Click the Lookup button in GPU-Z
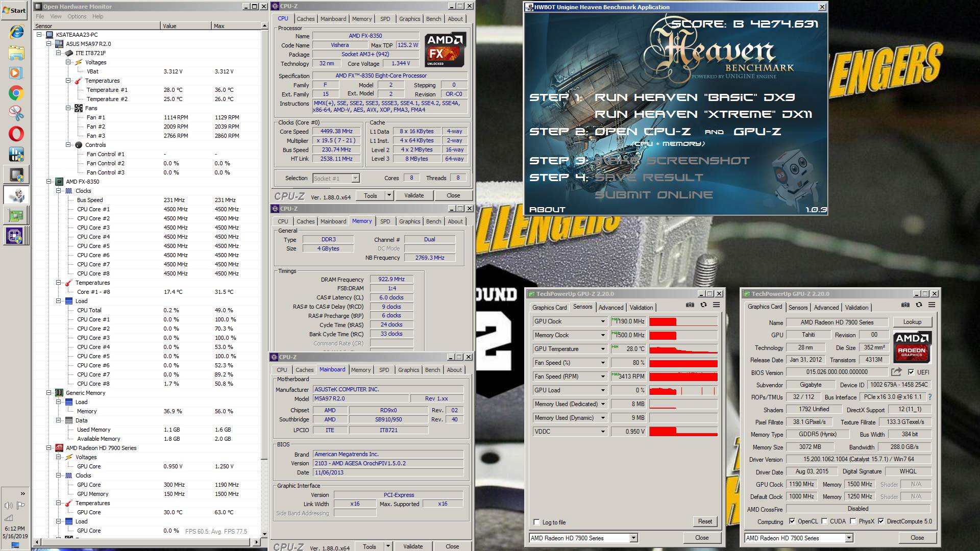The image size is (980, 551). pyautogui.click(x=912, y=322)
